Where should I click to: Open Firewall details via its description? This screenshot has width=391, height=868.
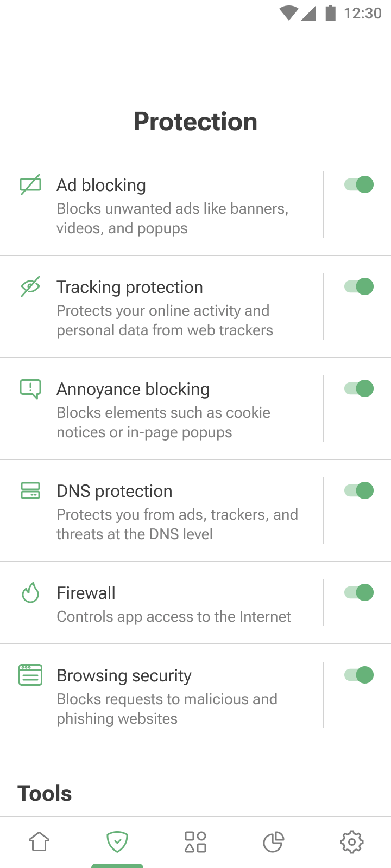tap(174, 617)
